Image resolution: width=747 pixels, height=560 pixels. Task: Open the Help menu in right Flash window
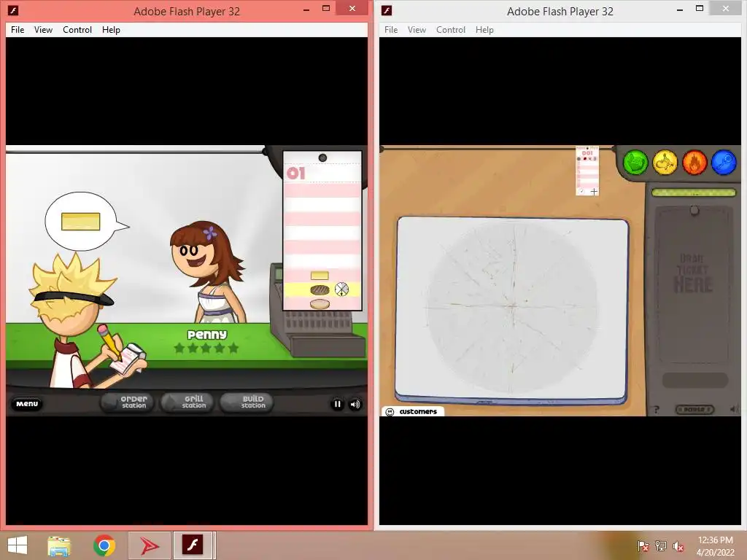tap(484, 29)
